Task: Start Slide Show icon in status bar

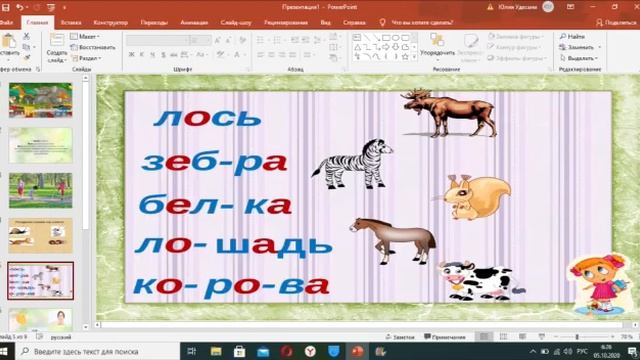Action: click(x=541, y=337)
